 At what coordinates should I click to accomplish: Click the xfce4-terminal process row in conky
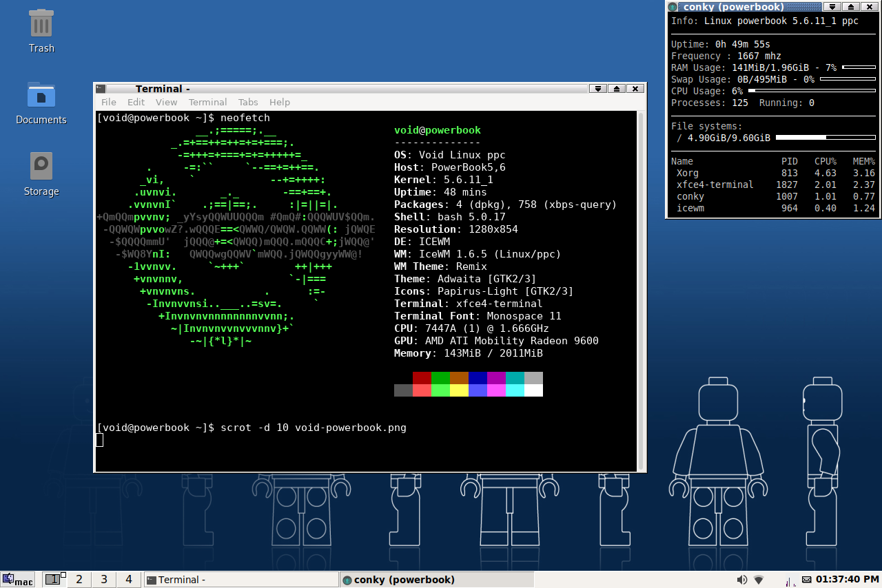(773, 185)
